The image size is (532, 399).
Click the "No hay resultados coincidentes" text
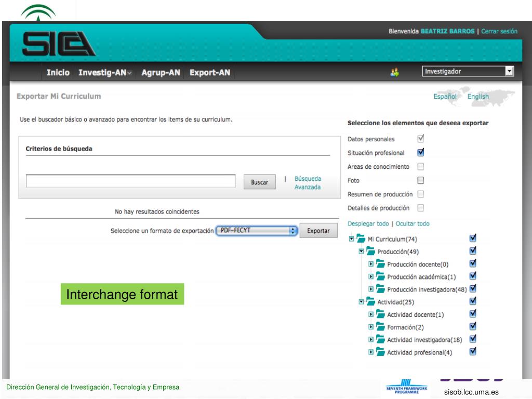[x=157, y=211]
